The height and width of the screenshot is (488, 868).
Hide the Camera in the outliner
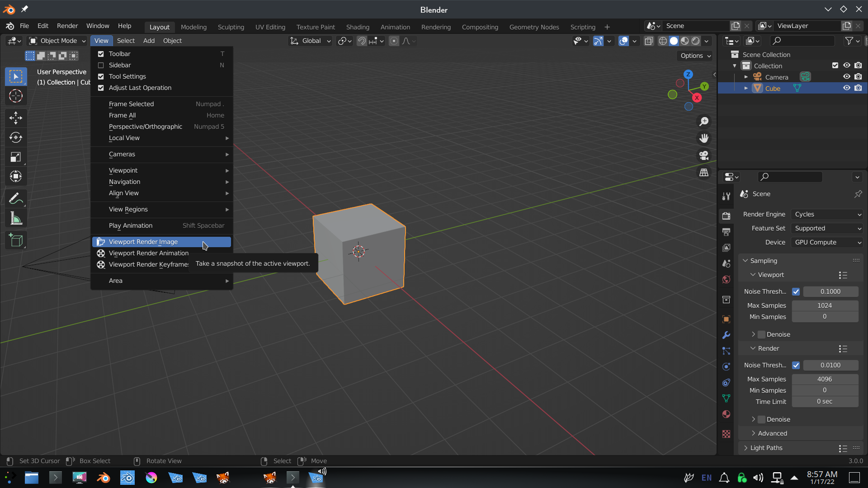[847, 76]
